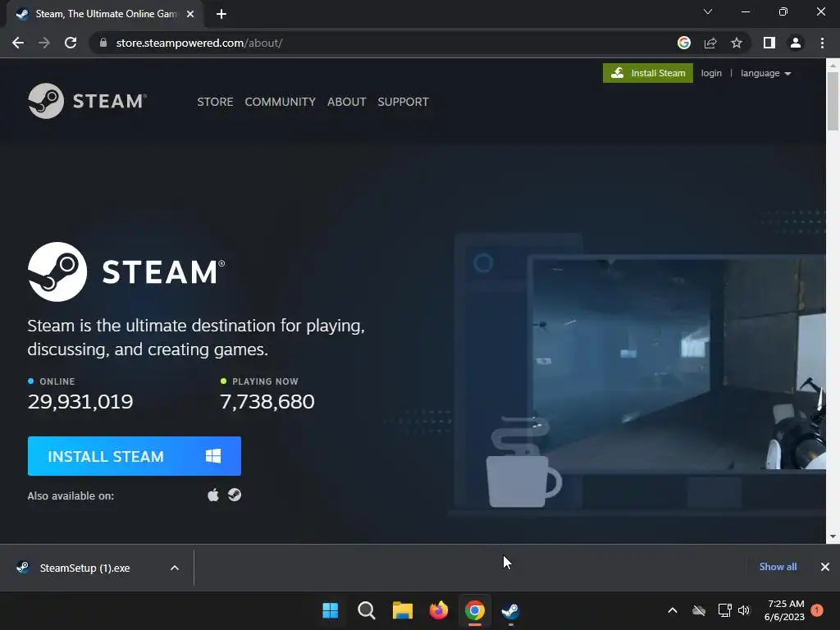
Task: Go back with the browser back arrow
Action: pos(18,43)
